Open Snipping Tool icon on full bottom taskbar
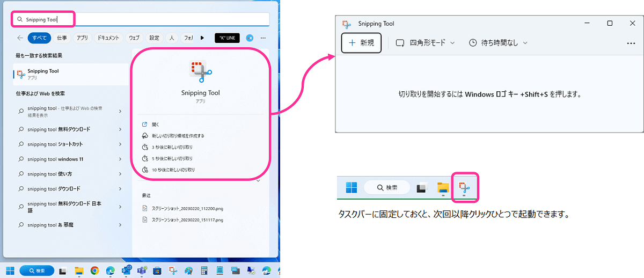This screenshot has height=278, width=644. pyautogui.click(x=173, y=270)
